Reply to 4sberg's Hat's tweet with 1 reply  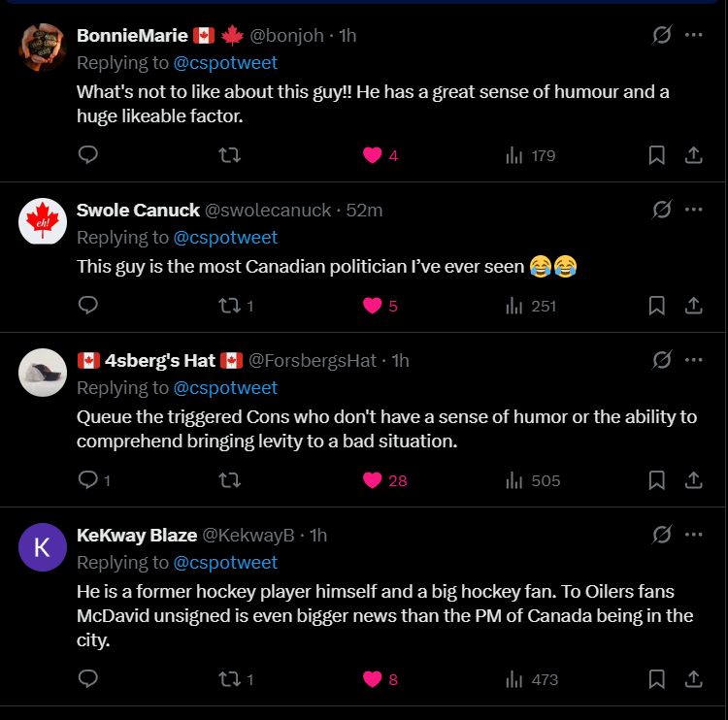[88, 480]
